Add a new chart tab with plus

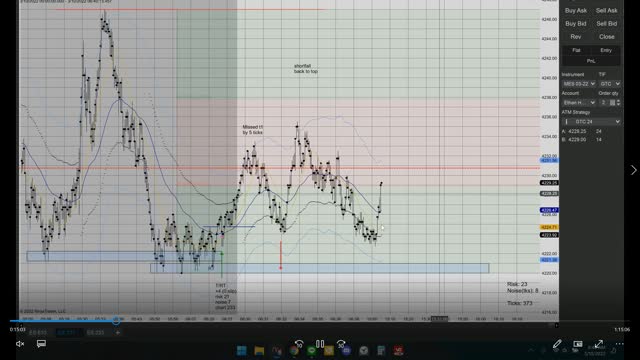118,333
